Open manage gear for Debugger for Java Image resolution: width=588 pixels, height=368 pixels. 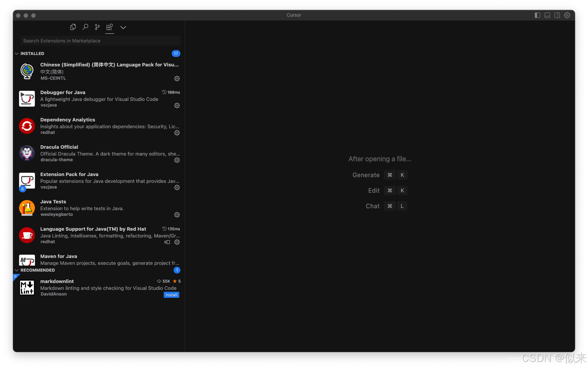(x=177, y=105)
